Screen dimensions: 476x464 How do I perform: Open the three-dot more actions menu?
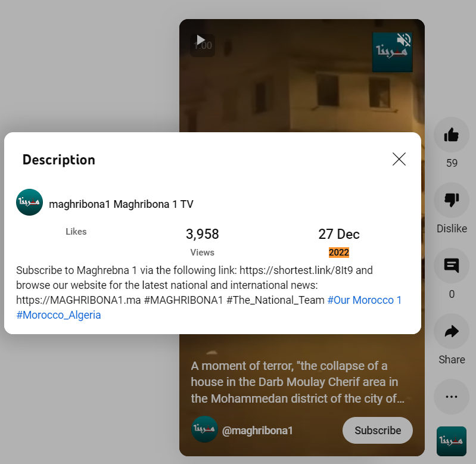(x=452, y=397)
